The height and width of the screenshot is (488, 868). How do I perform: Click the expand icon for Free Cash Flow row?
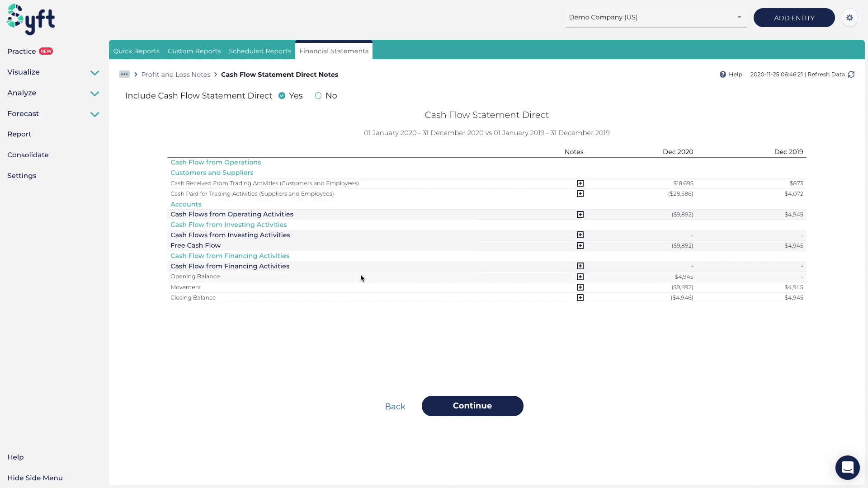point(580,245)
